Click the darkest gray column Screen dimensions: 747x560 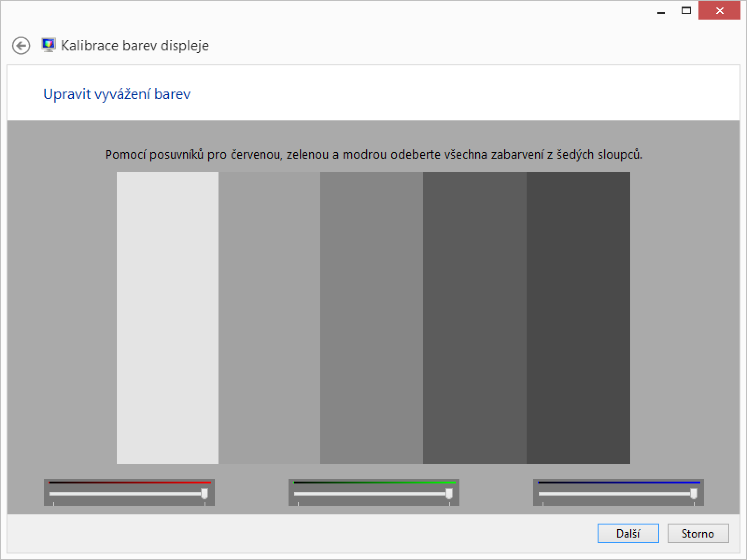[578, 318]
